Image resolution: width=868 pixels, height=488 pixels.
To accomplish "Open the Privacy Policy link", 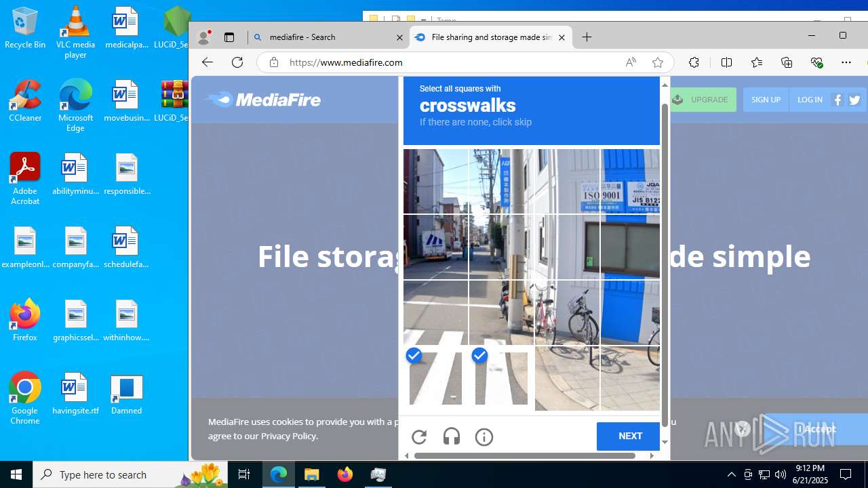I will tap(288, 436).
